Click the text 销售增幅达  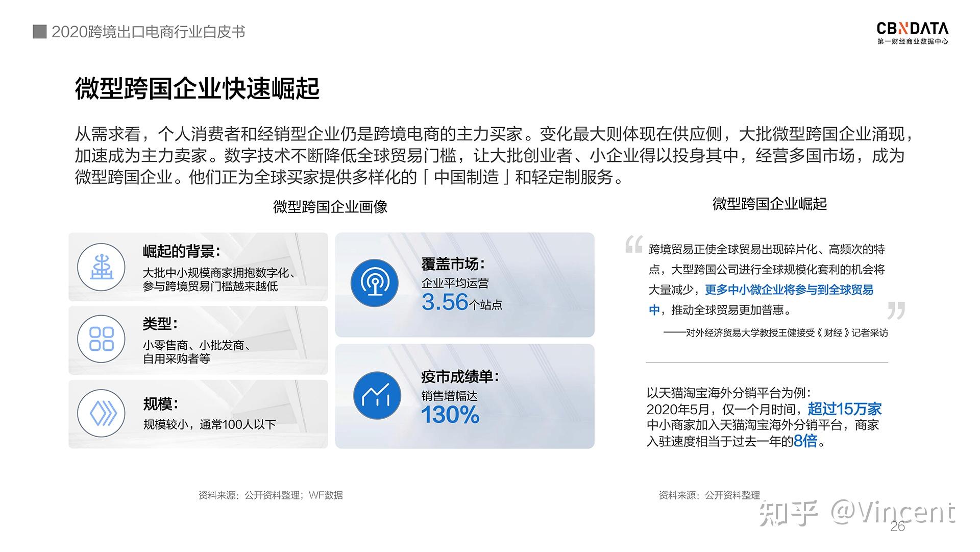pyautogui.click(x=449, y=396)
